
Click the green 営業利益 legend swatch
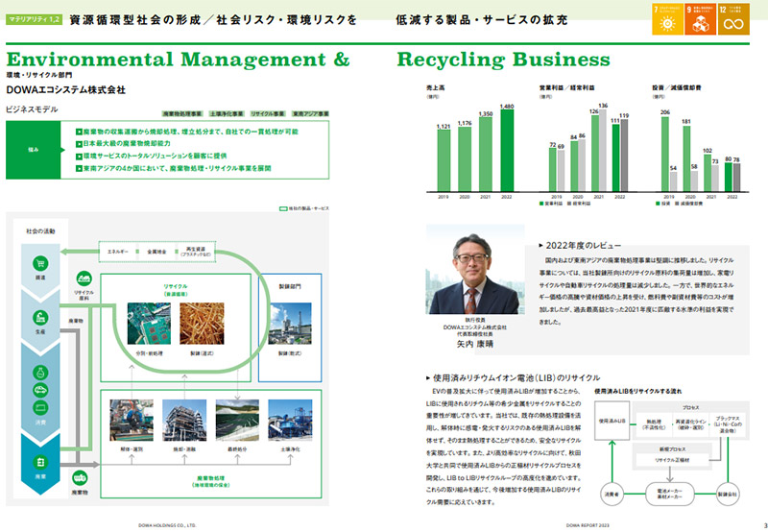click(x=541, y=204)
